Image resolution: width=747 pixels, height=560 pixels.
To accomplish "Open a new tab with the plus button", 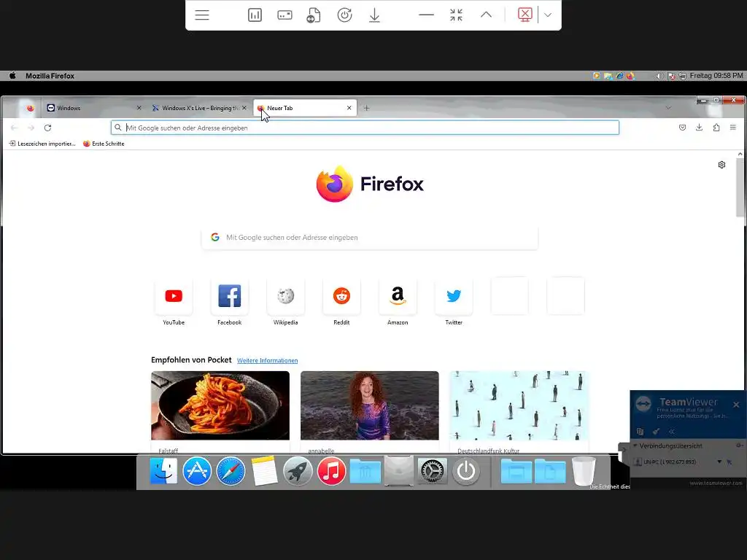I will point(366,108).
